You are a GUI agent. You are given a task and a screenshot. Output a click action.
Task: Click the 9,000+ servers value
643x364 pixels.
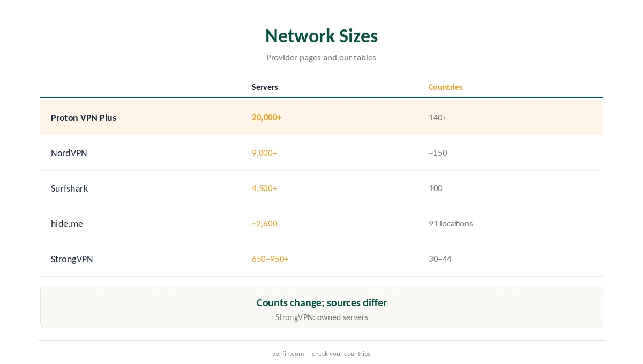[x=264, y=153]
